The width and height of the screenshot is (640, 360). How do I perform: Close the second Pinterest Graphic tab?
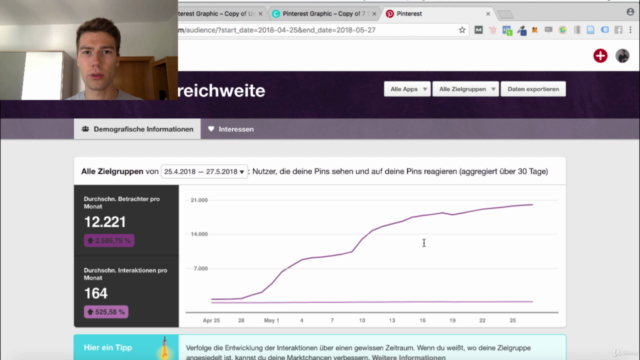click(374, 14)
